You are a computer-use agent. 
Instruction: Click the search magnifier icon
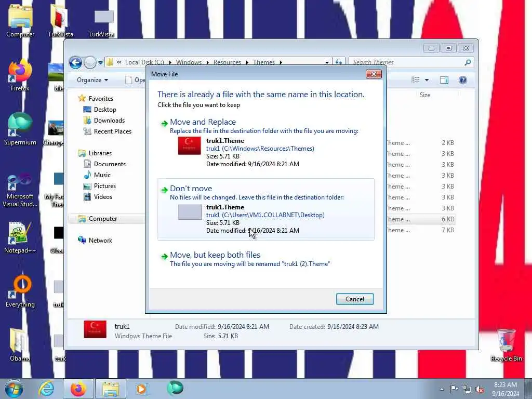[468, 62]
